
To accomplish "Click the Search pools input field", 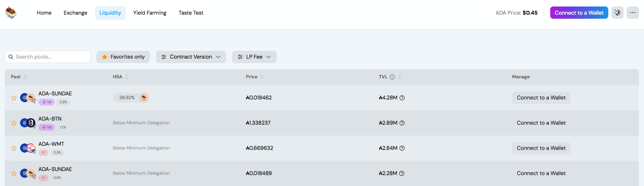I will point(48,57).
